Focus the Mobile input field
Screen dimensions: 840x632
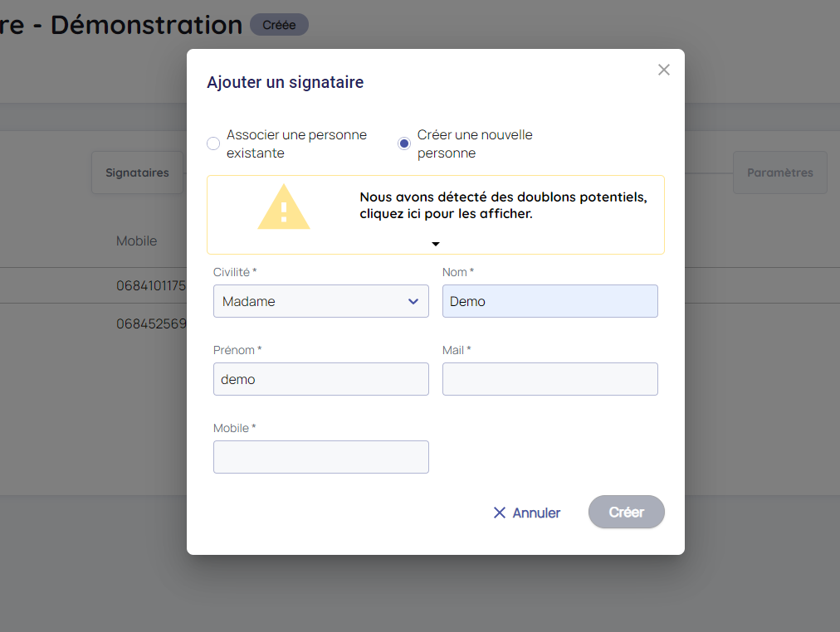[x=320, y=457]
